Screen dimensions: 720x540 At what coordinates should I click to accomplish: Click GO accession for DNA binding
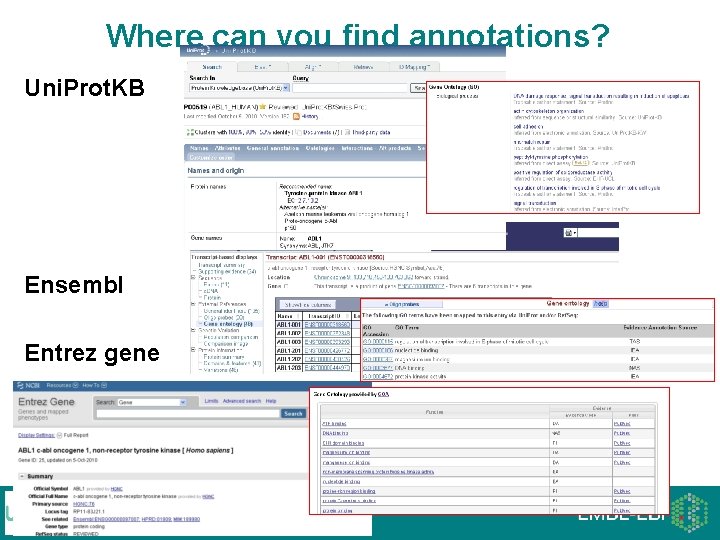coord(378,368)
